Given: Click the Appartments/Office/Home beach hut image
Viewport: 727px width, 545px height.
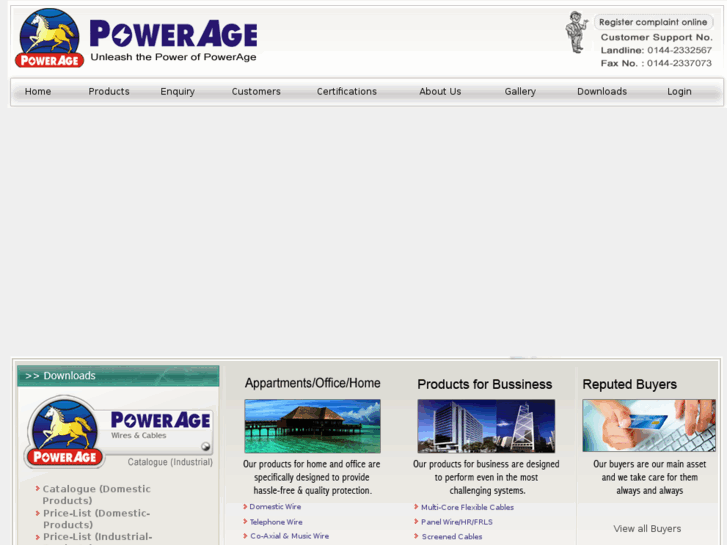Looking at the screenshot, I should [312, 426].
